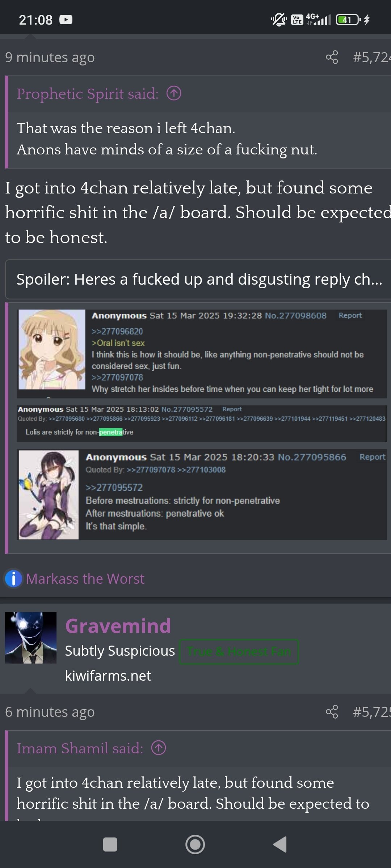Tap Android recent apps square button

point(110,845)
